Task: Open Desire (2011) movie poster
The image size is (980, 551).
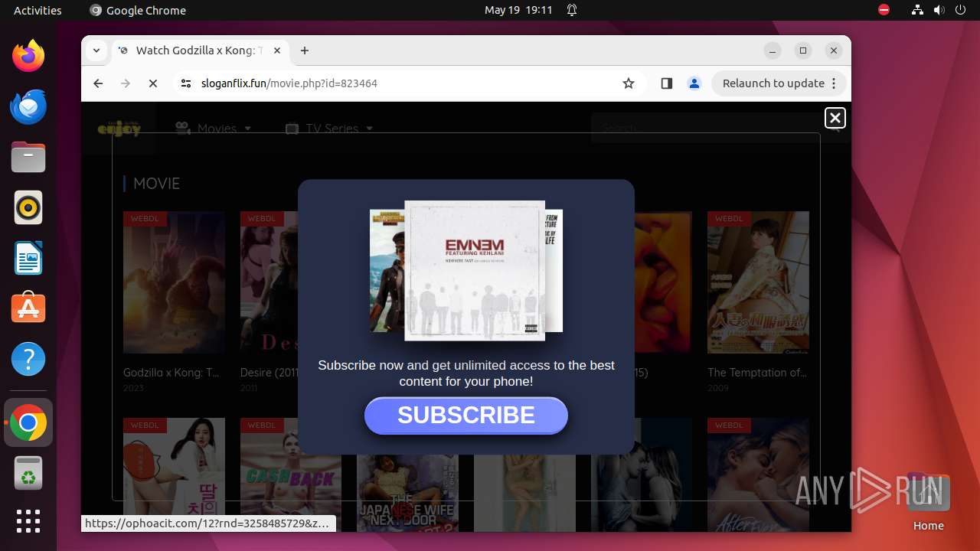Action: point(269,282)
